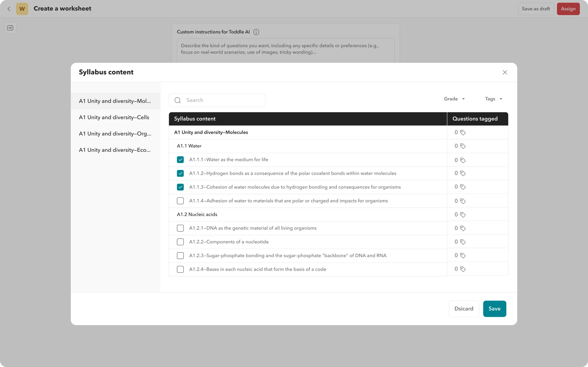
Task: Click the back arrow next to Create a worksheet
Action: pyautogui.click(x=9, y=9)
